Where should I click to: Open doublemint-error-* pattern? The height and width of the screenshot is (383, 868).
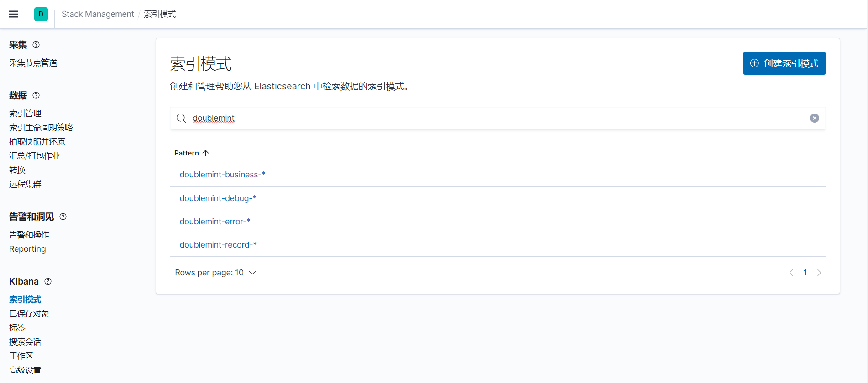[215, 222]
